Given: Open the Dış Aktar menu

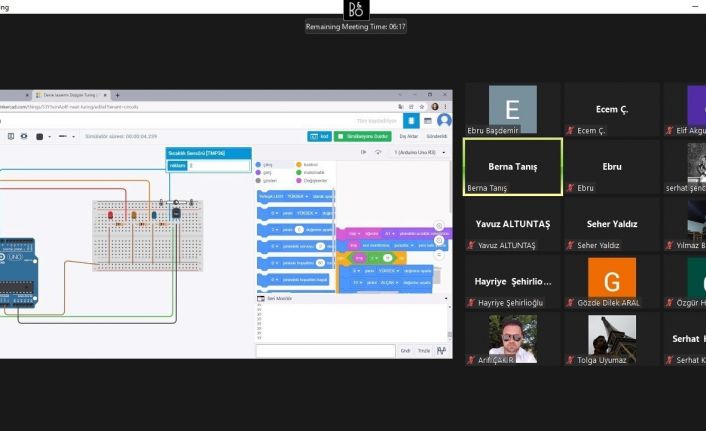Looking at the screenshot, I should pyautogui.click(x=408, y=136).
